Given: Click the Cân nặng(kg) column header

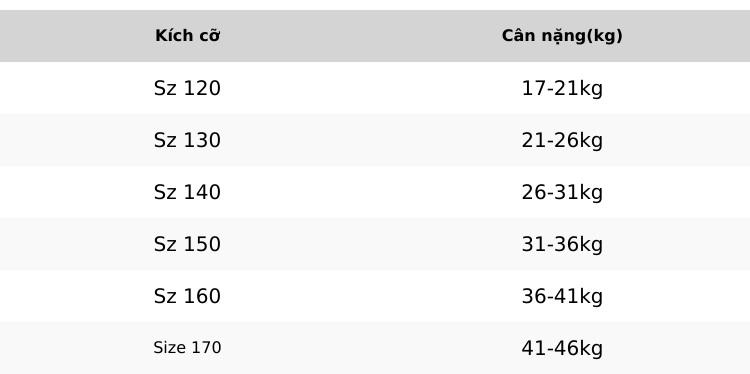Looking at the screenshot, I should [562, 36].
